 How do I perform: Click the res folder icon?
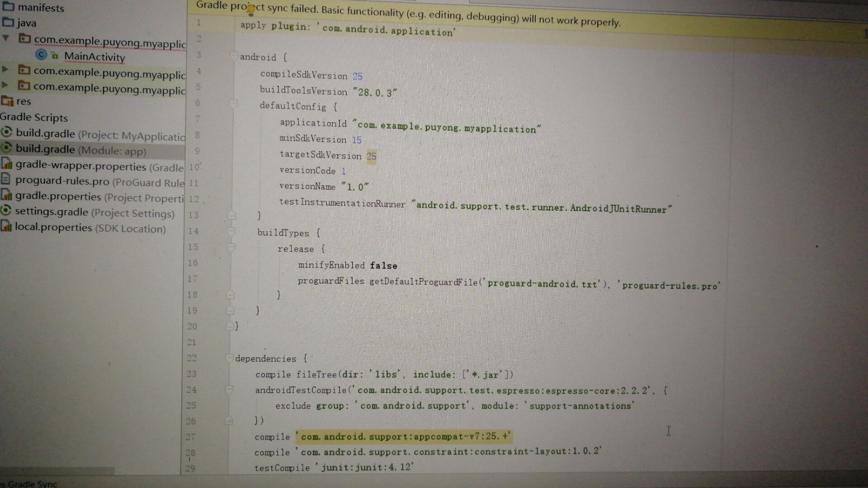click(7, 101)
